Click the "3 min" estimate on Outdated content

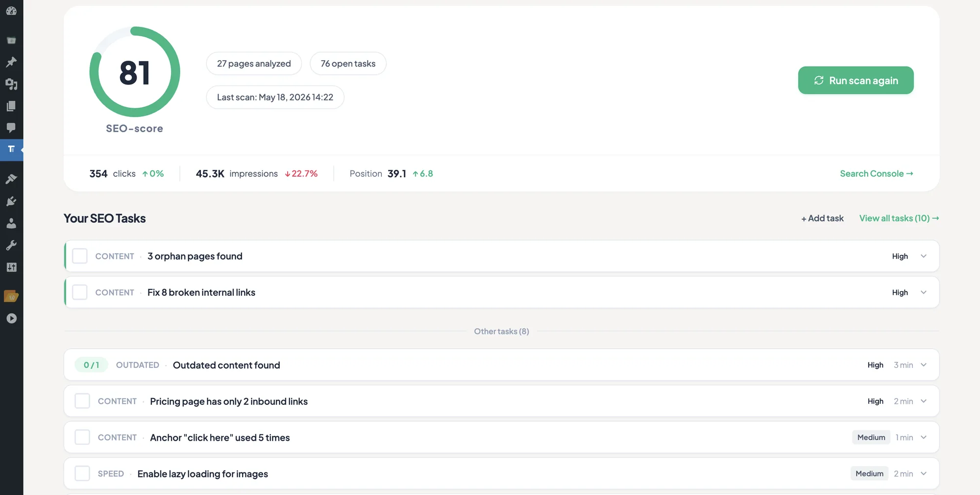[903, 365]
